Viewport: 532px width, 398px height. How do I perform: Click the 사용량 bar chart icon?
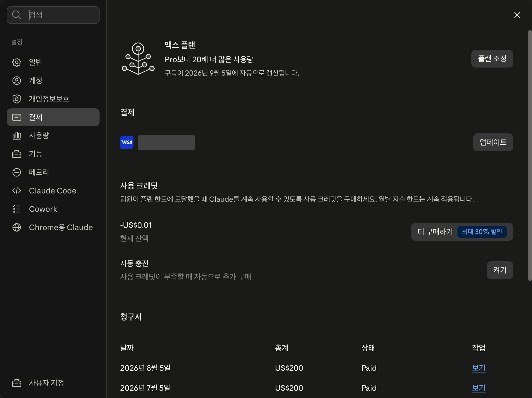click(17, 136)
